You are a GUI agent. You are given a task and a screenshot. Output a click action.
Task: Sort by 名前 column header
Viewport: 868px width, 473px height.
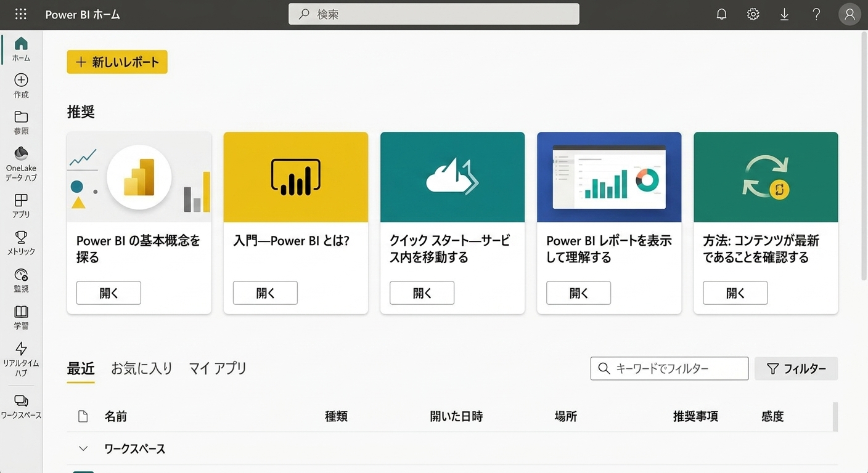click(116, 417)
